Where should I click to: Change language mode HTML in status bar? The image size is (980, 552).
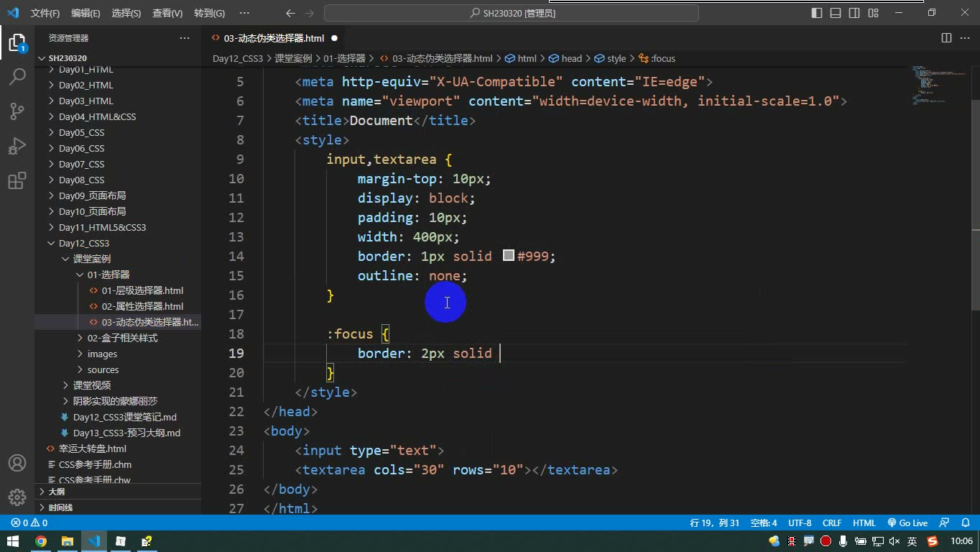pyautogui.click(x=864, y=523)
